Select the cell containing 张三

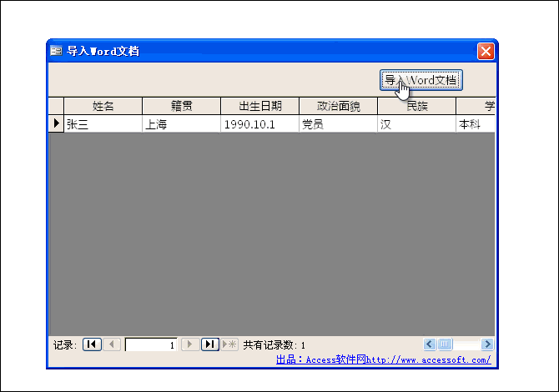(103, 123)
